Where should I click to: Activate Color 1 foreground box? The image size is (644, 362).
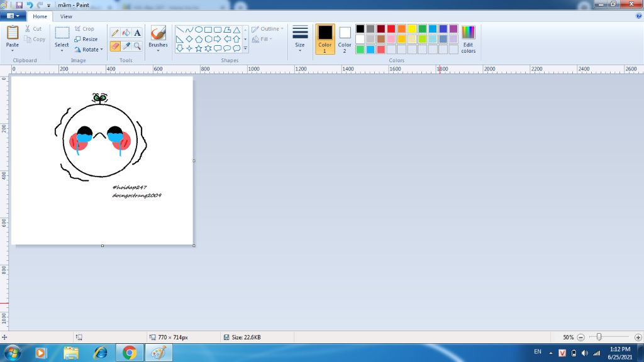tap(325, 39)
